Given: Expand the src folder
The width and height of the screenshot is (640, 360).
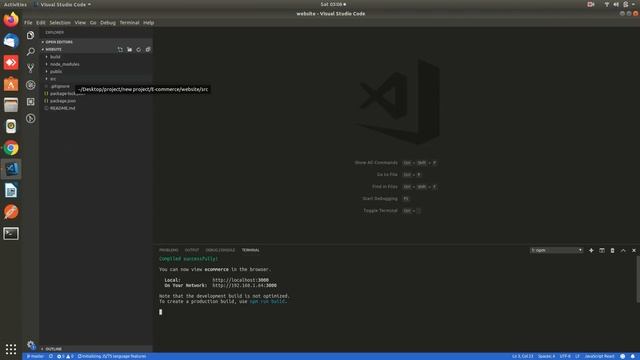Looking at the screenshot, I should pos(53,79).
